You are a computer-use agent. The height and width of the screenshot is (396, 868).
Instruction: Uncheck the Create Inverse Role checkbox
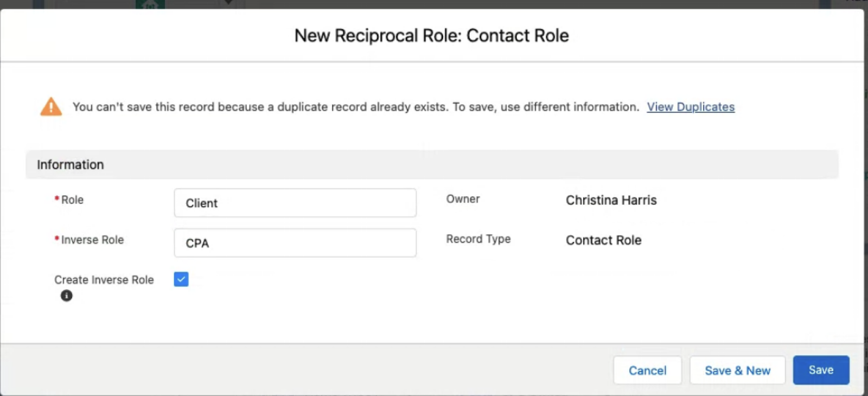(x=181, y=279)
